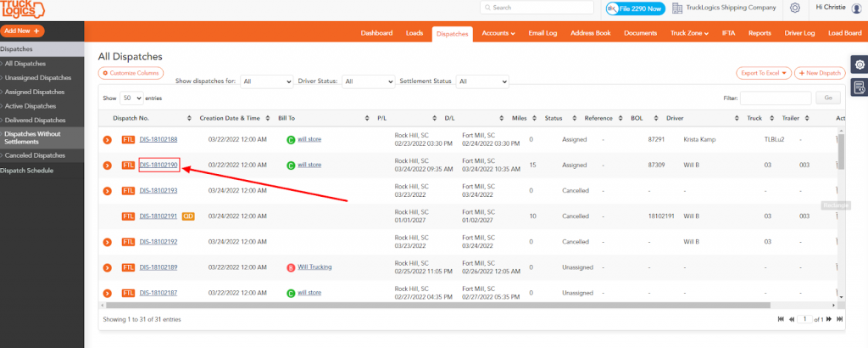Viewport: 868px width, 348px height.
Task: Sort by Creation Date & Time arrows
Action: point(268,118)
